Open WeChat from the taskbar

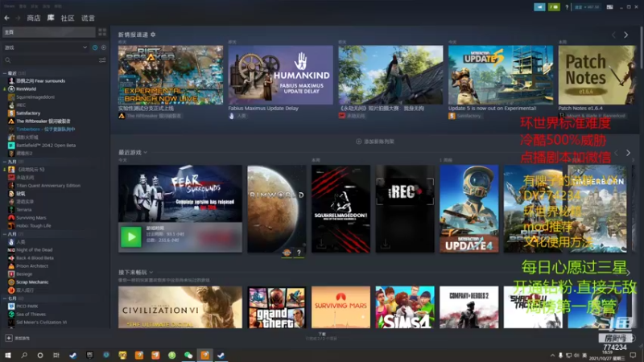point(188,355)
